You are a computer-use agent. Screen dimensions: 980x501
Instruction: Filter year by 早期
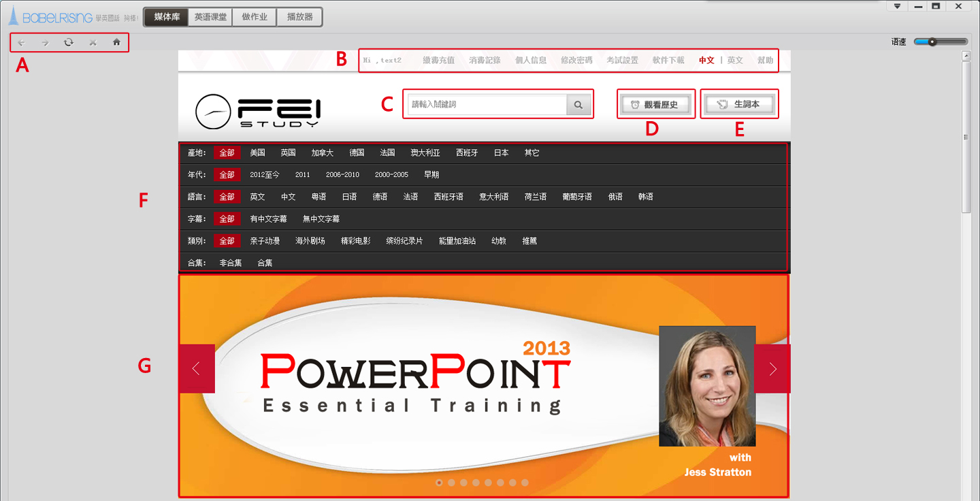pos(431,175)
